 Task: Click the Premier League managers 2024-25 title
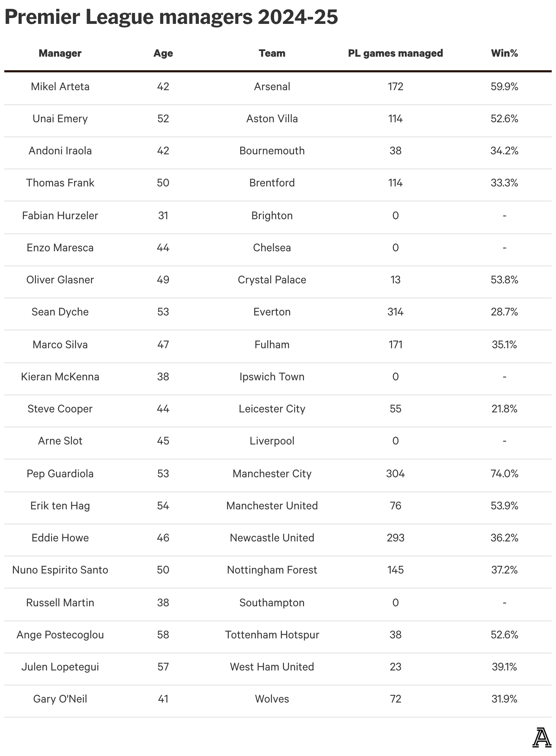coord(171,17)
